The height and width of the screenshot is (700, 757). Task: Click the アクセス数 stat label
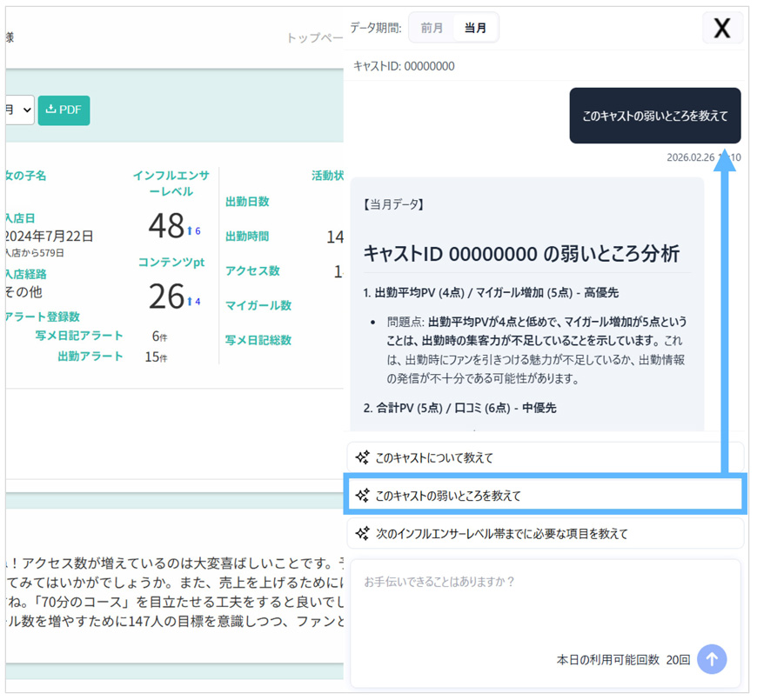coord(252,271)
